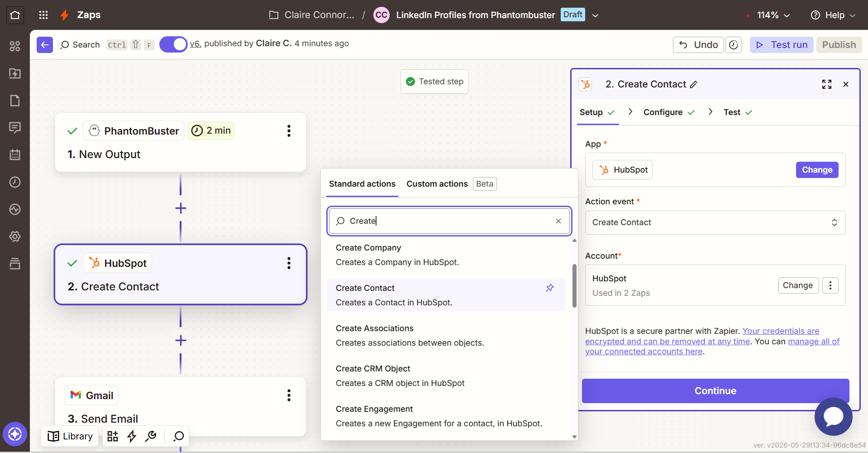Click the Continue button
868x453 pixels.
[x=715, y=391]
